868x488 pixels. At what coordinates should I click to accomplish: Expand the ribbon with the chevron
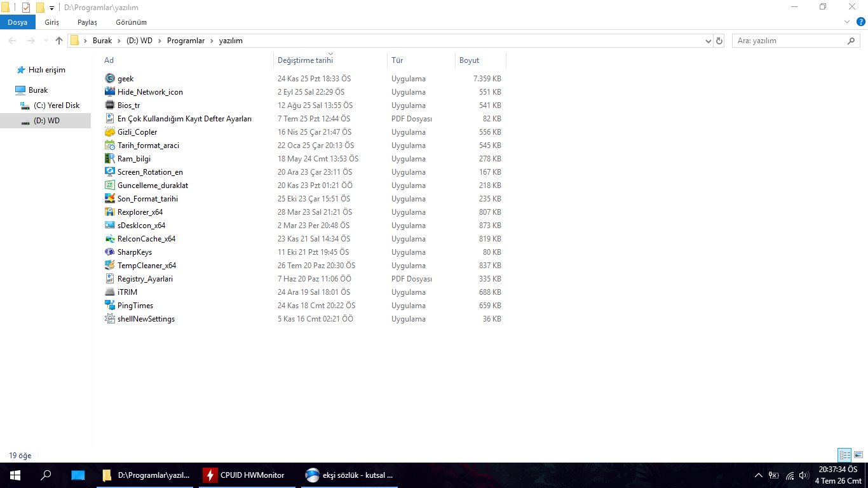coord(846,22)
